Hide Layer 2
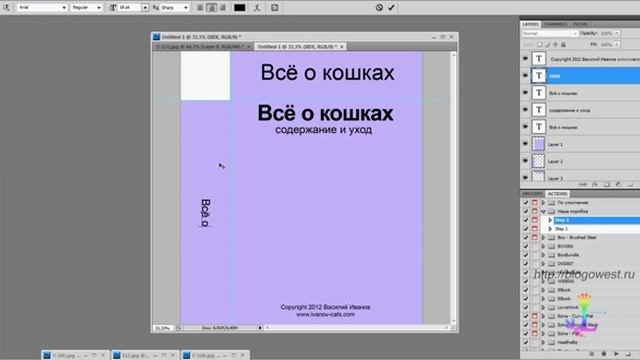Screen dimensions: 640x360 [525, 161]
